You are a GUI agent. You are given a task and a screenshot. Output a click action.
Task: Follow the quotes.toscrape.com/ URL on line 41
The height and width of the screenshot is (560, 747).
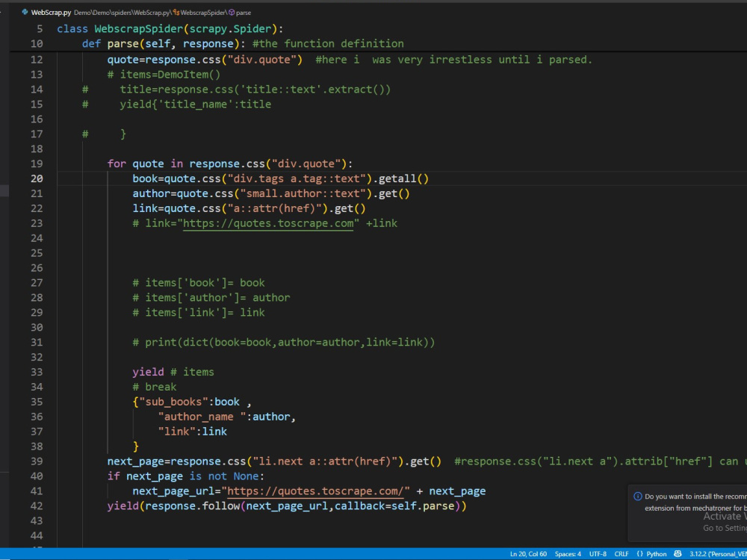click(x=316, y=491)
